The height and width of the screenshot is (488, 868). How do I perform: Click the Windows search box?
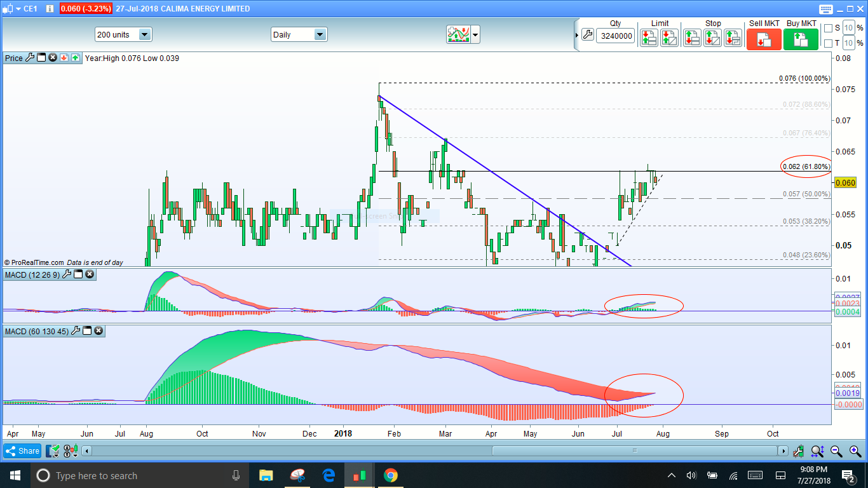[140, 475]
